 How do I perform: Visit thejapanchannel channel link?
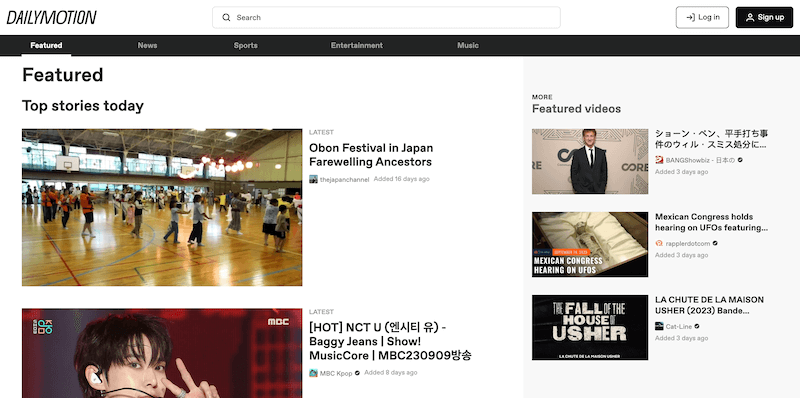(x=344, y=180)
